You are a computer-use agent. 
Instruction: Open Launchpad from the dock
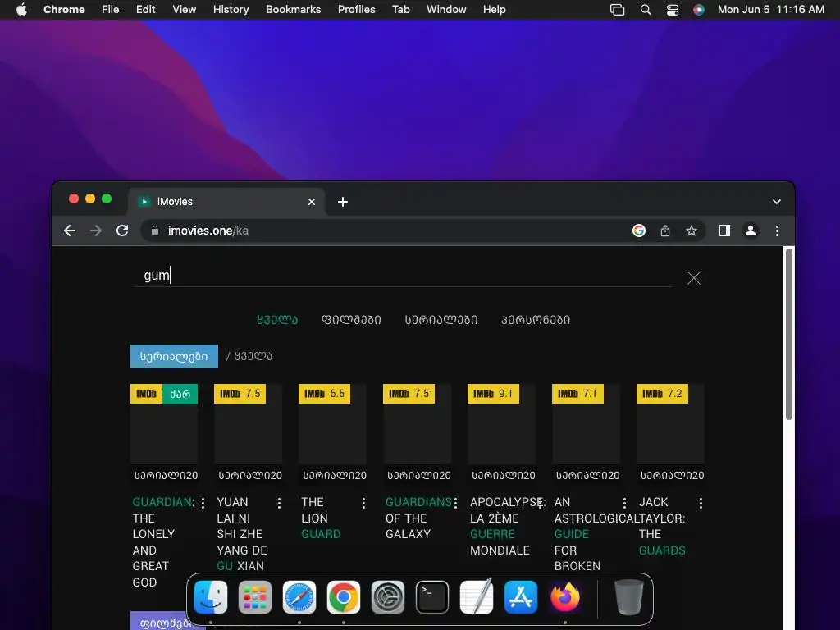[255, 597]
